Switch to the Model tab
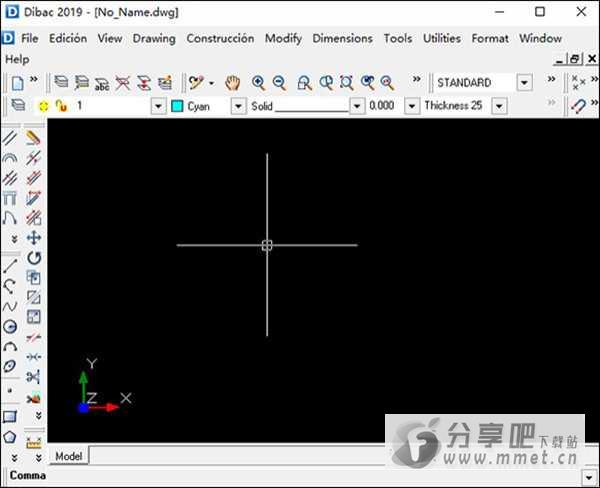 (x=68, y=456)
